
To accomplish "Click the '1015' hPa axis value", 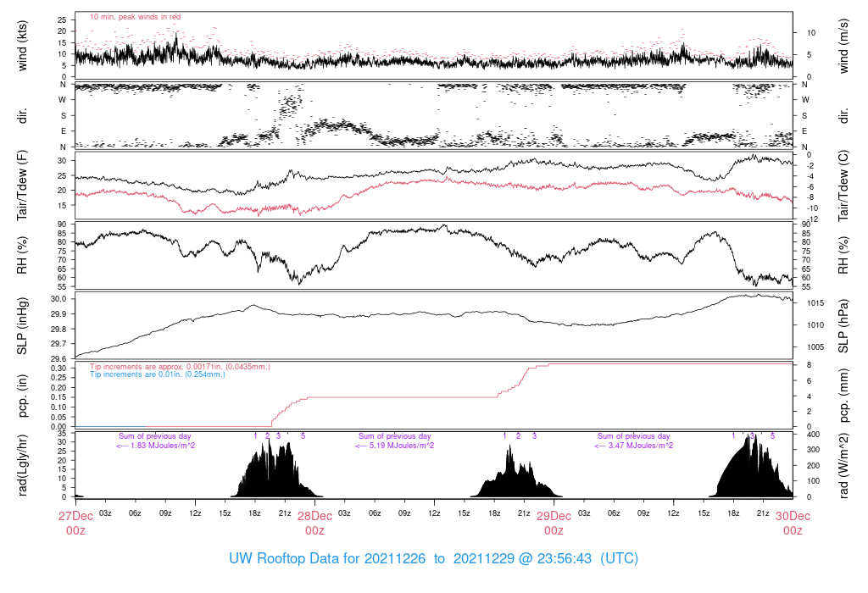I will [x=815, y=303].
